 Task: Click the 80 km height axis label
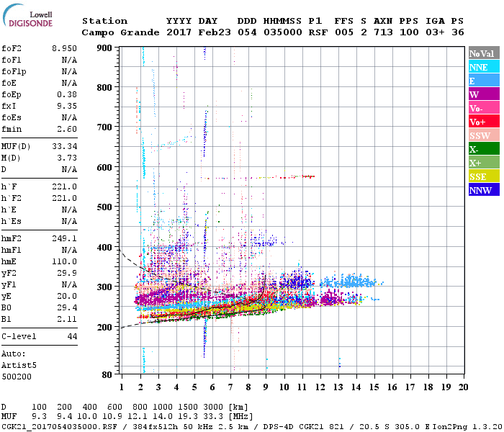[x=107, y=375]
